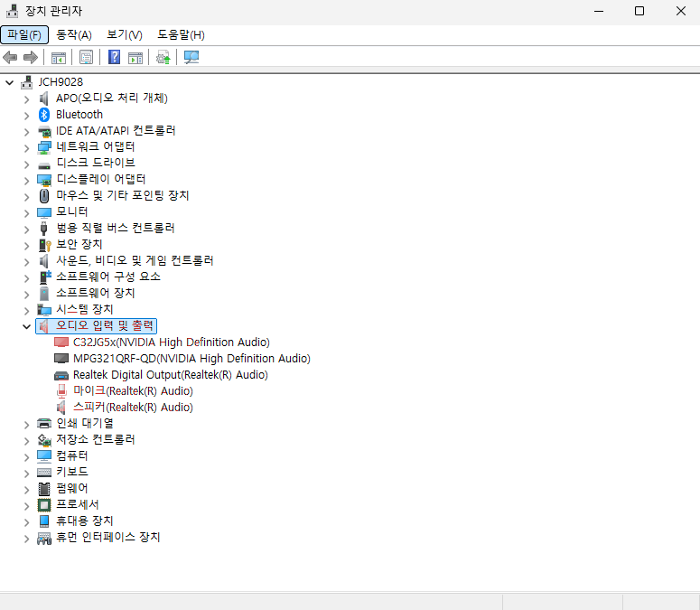Click the printer icon beside 인쇄 대기열
This screenshot has height=610, width=700.
[44, 423]
